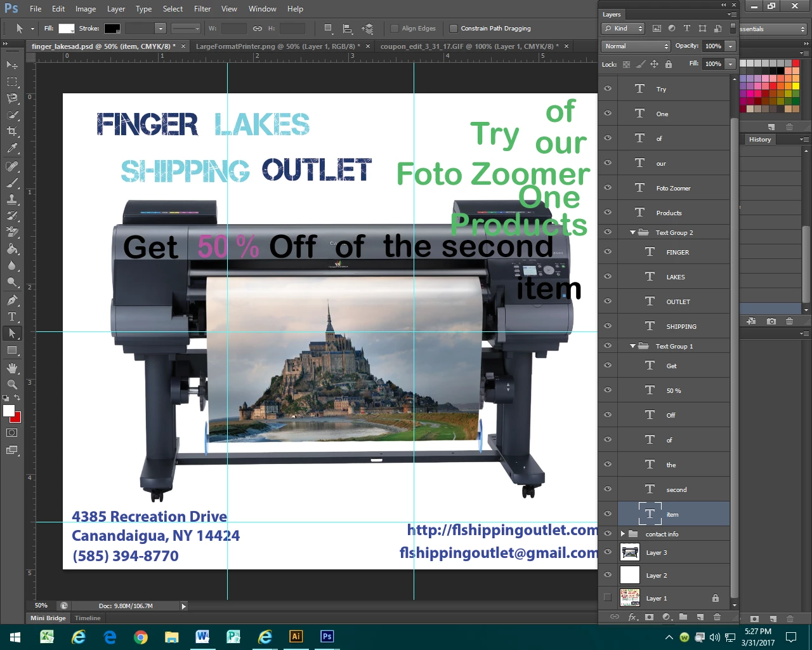Open the History panel tab
This screenshot has width=812, height=650.
pos(760,140)
